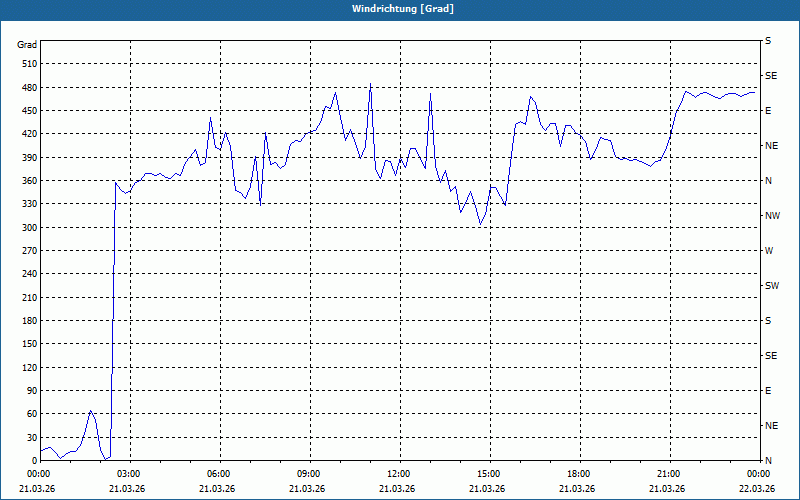Click the 510 label on the left axis
Image resolution: width=800 pixels, height=500 pixels.
(30, 64)
